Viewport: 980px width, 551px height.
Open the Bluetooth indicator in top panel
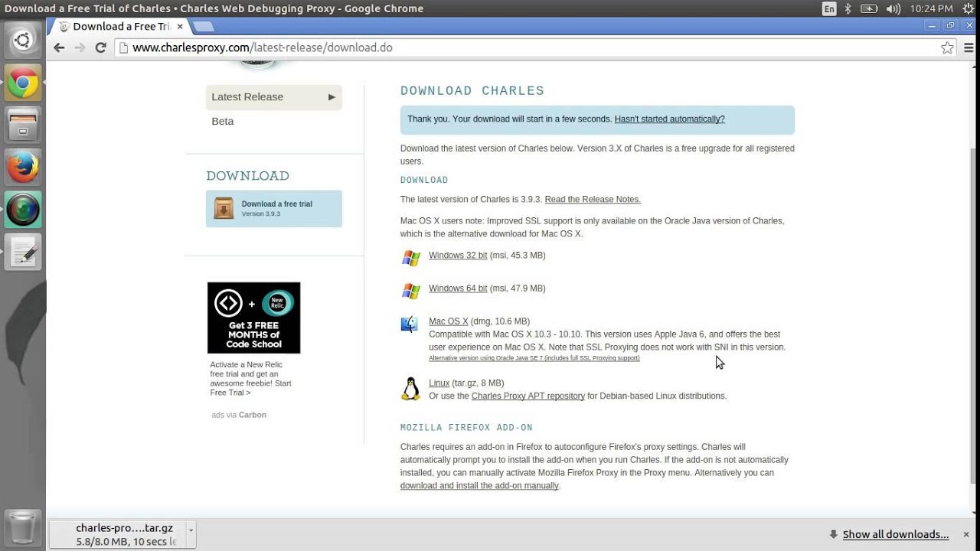[848, 8]
